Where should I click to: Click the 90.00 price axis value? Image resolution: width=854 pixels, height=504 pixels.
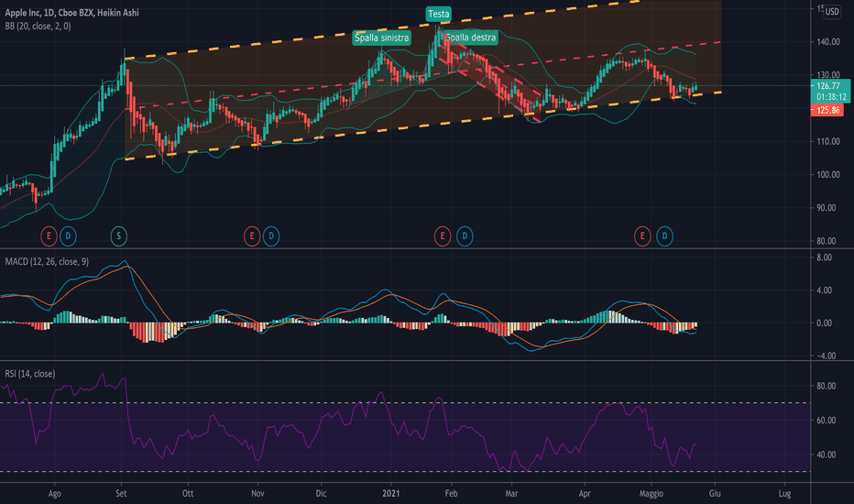tap(828, 208)
